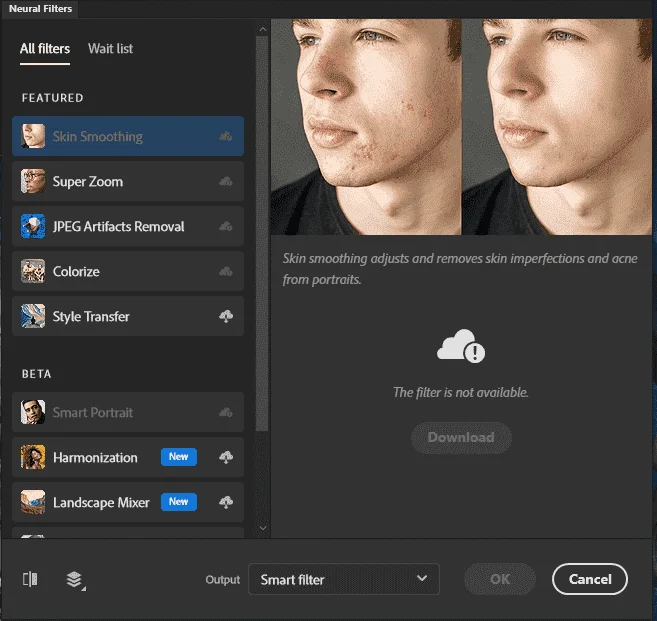
Task: Click the OK button
Action: tap(499, 579)
